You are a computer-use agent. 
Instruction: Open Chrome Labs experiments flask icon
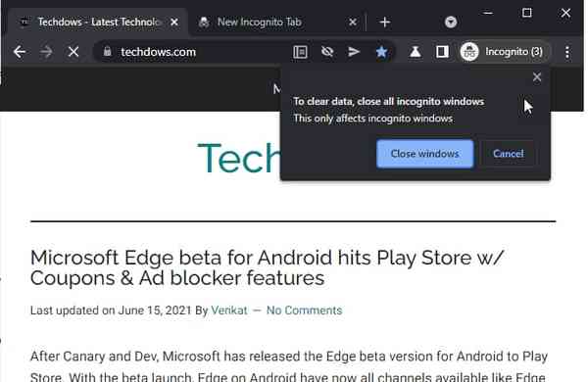(416, 52)
